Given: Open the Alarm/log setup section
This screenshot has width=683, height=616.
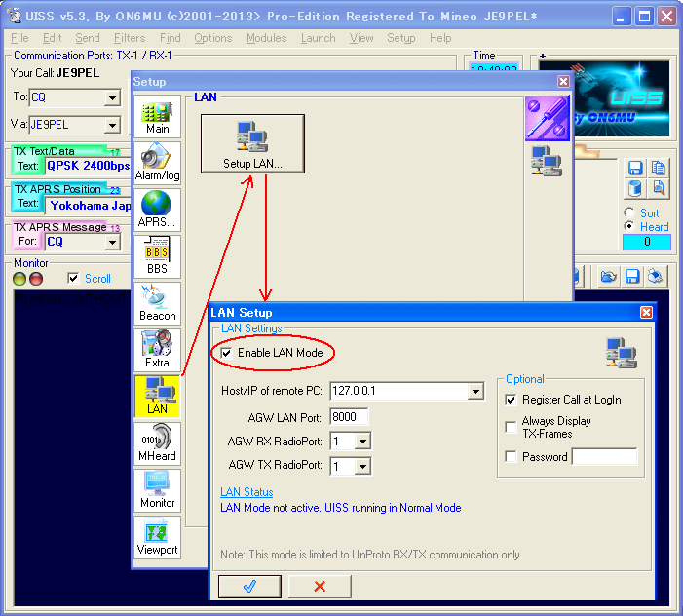Looking at the screenshot, I should [x=157, y=164].
